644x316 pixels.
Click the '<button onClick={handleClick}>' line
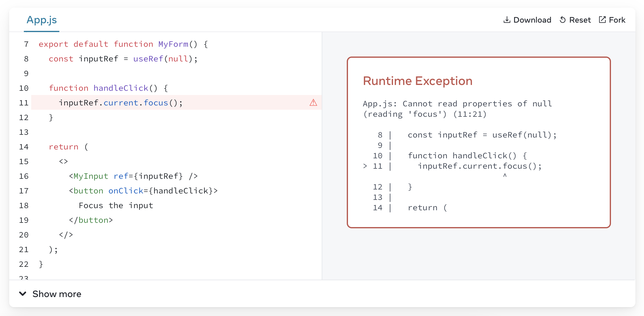pyautogui.click(x=143, y=191)
